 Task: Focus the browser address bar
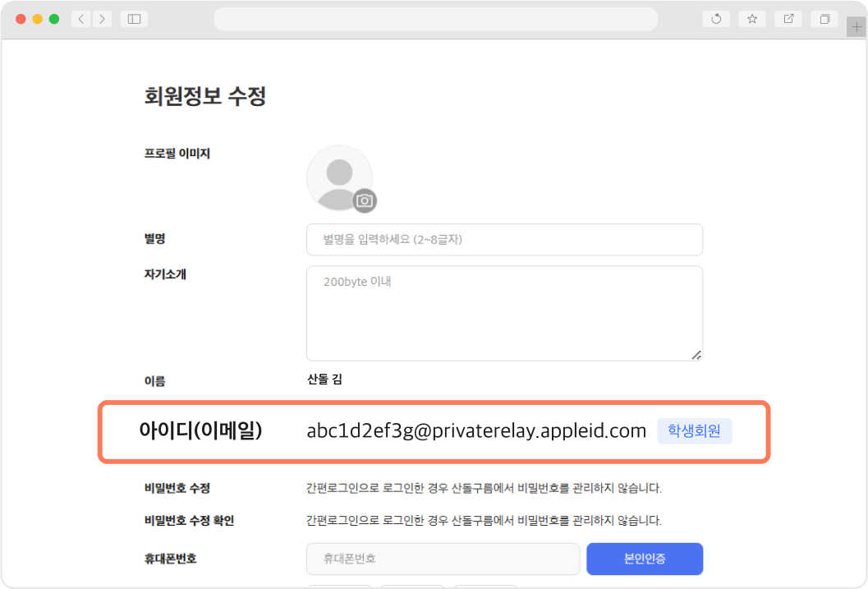click(x=436, y=19)
